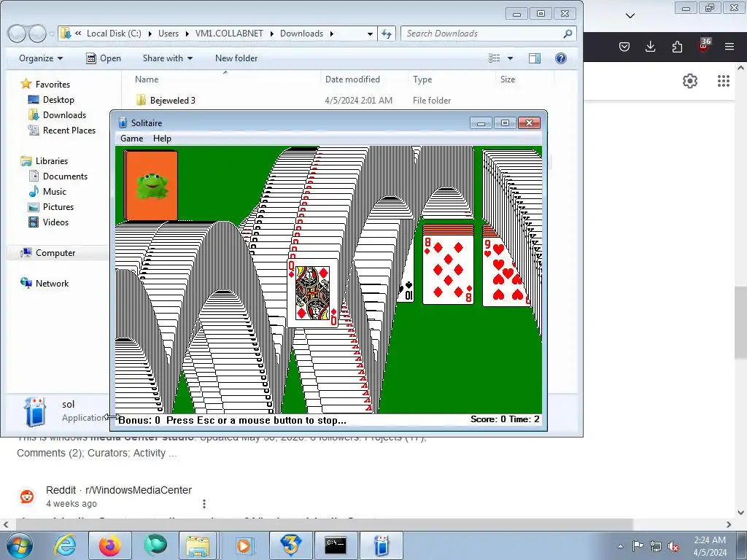The width and height of the screenshot is (747, 560).
Task: Select Network in the navigation pane
Action: (x=52, y=284)
